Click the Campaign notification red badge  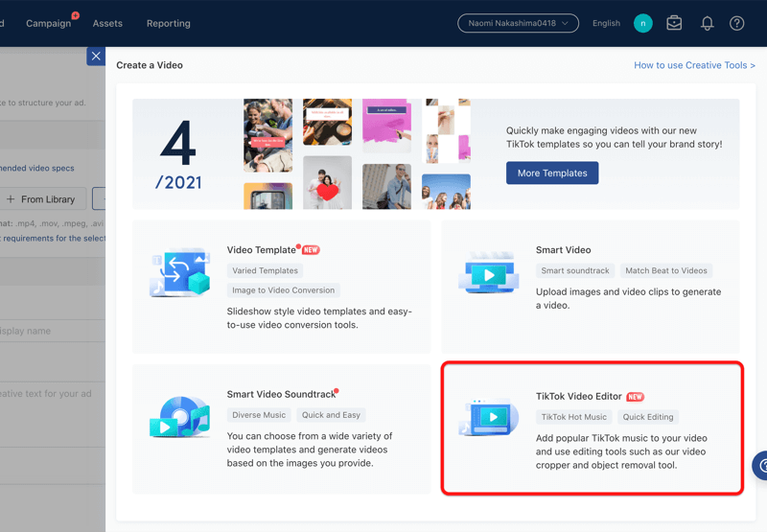pyautogui.click(x=76, y=15)
